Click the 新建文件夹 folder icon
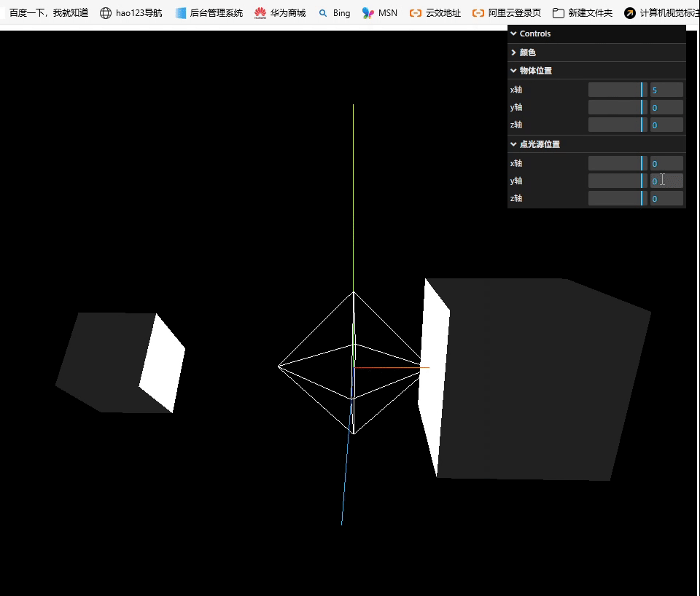This screenshot has width=700, height=596. [558, 12]
